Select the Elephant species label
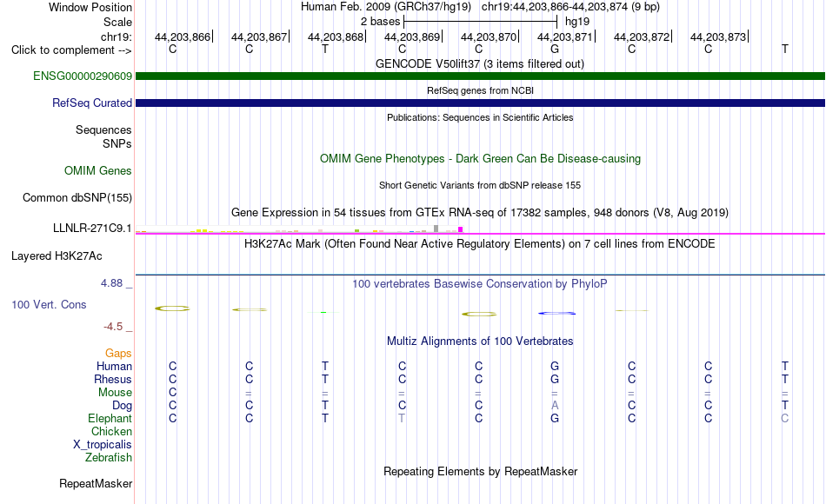This screenshot has width=826, height=504. coord(110,418)
